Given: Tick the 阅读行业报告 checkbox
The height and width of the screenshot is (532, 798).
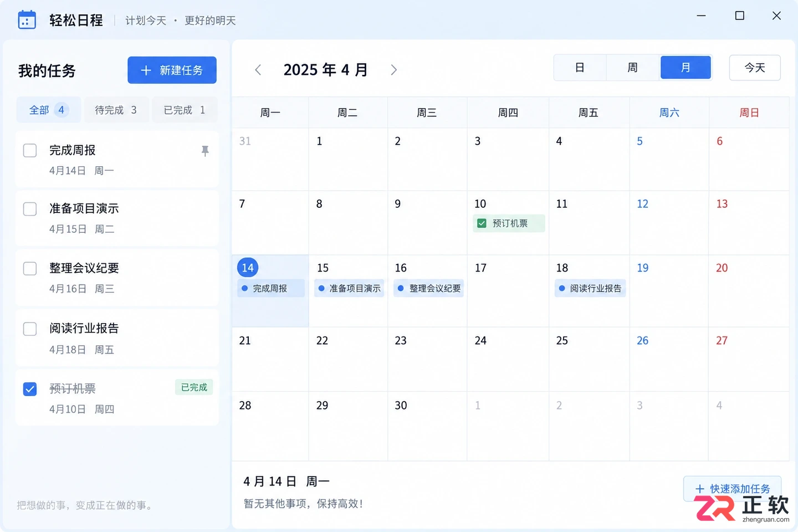Looking at the screenshot, I should [30, 329].
